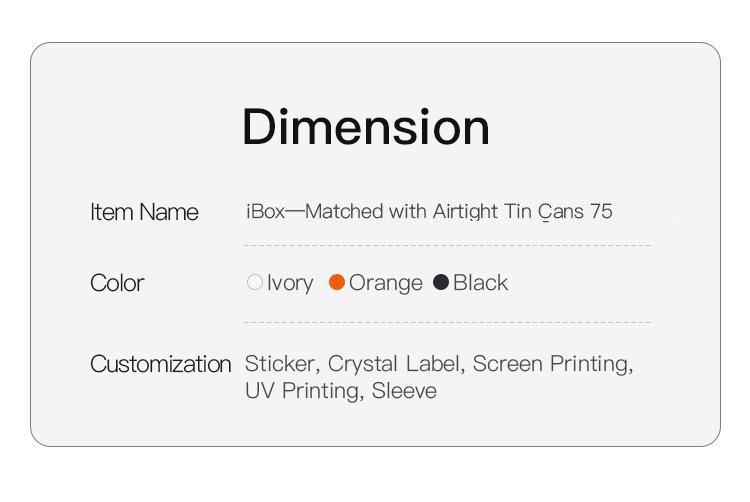The image size is (750, 502).
Task: Click the Item Name label
Action: pyautogui.click(x=144, y=212)
